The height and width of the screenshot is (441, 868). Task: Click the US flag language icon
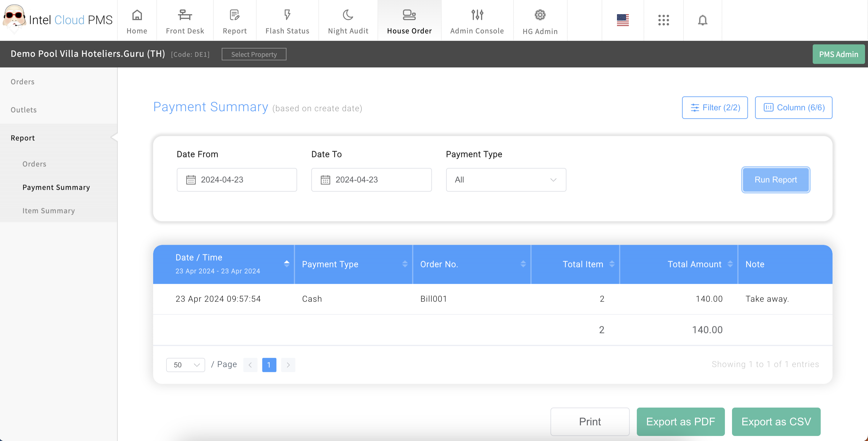point(622,20)
